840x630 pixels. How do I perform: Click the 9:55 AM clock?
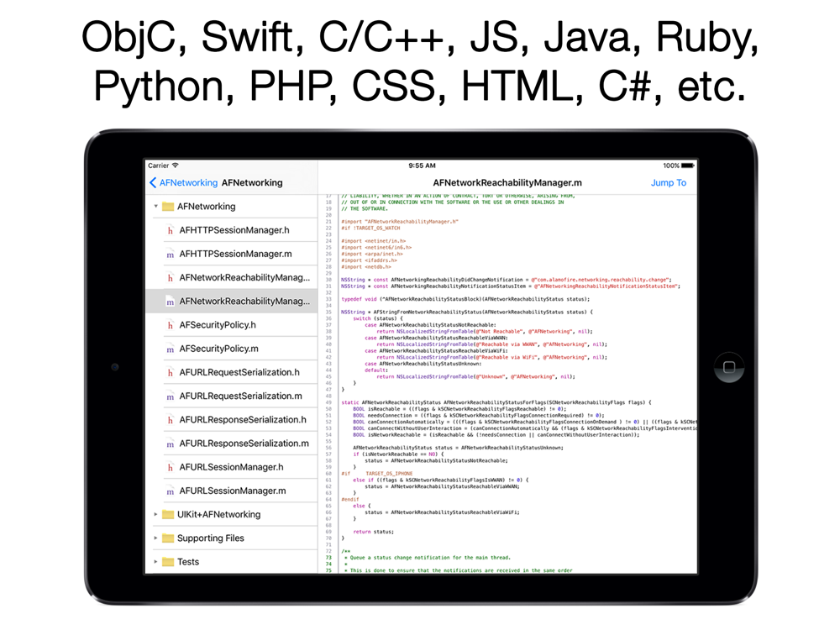click(x=423, y=165)
